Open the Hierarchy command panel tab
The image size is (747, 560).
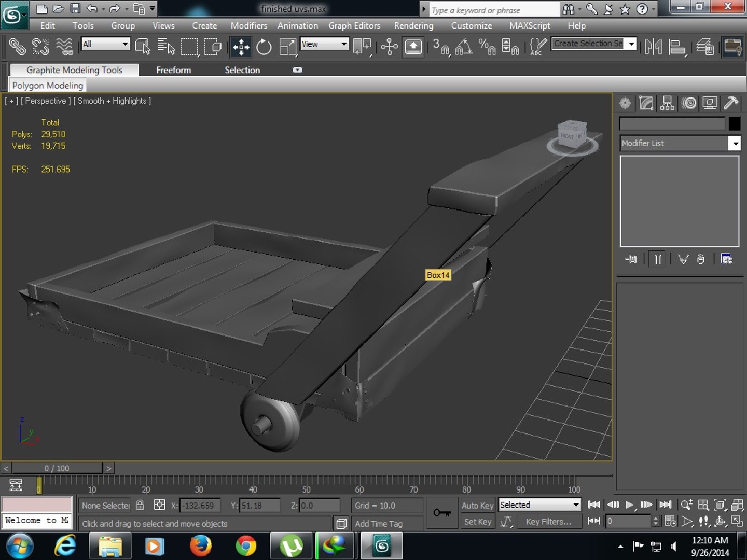pyautogui.click(x=668, y=103)
